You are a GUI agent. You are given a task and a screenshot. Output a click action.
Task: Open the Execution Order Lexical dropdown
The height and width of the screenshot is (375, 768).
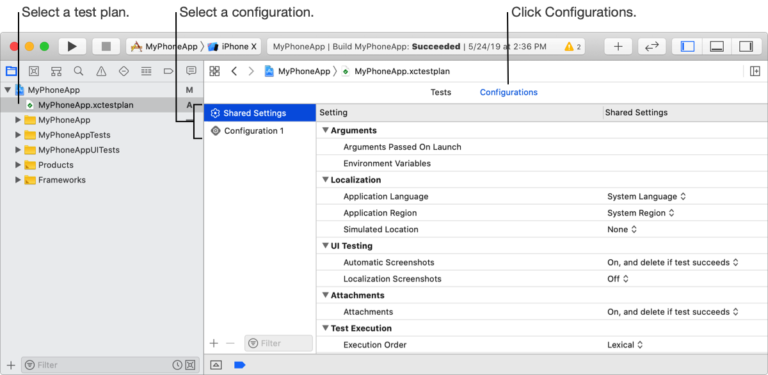tap(625, 345)
